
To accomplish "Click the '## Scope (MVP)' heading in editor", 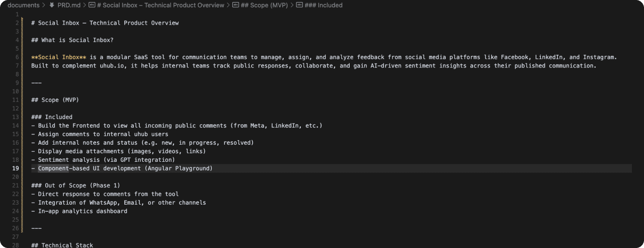I will pyautogui.click(x=55, y=100).
